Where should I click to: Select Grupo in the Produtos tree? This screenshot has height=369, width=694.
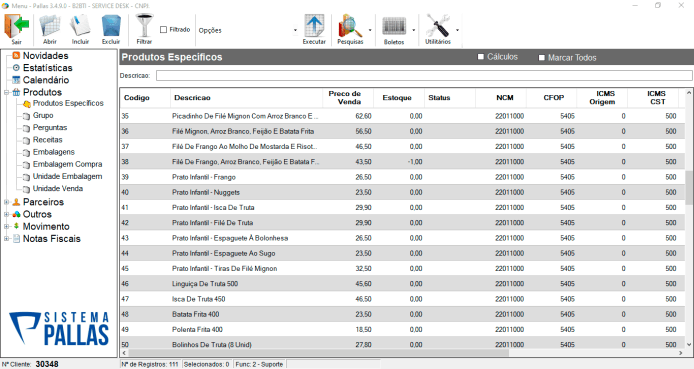coord(43,115)
